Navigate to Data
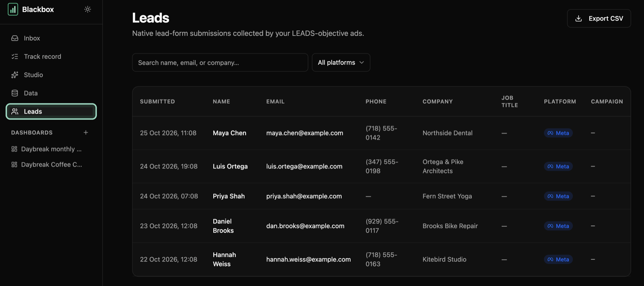 point(51,93)
